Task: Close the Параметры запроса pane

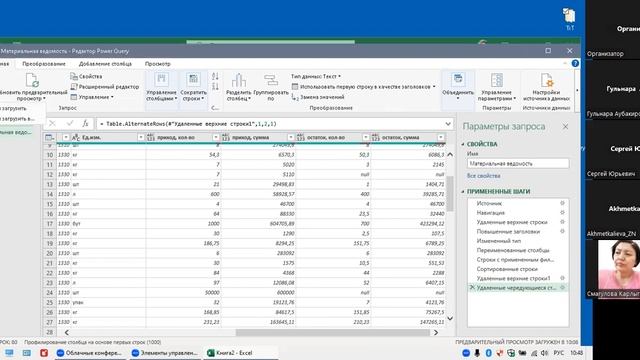Action: click(x=565, y=127)
